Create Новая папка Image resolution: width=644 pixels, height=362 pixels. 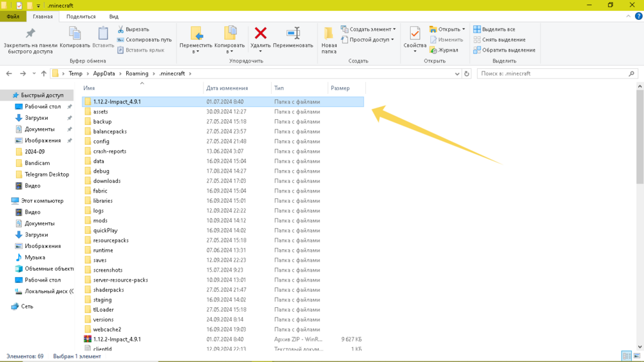[x=329, y=41]
